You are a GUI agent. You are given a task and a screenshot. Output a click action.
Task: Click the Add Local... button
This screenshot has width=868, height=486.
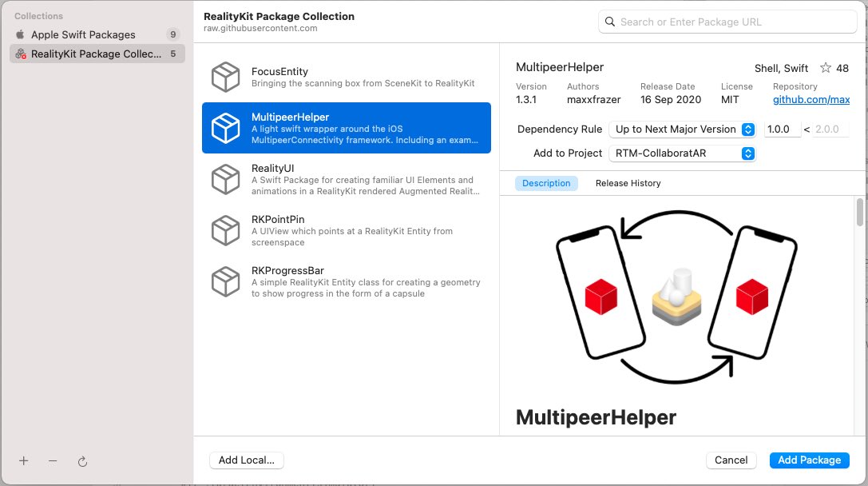click(x=246, y=460)
